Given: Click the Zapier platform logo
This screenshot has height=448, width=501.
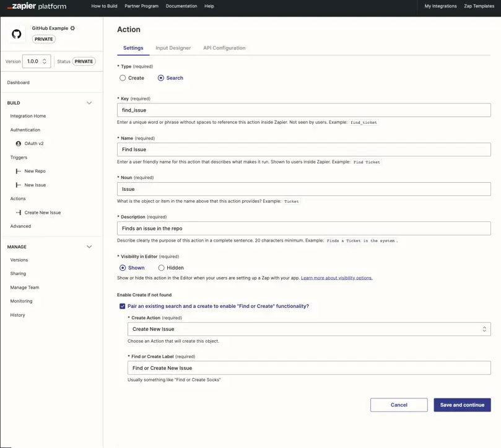Looking at the screenshot, I should coord(37,6).
